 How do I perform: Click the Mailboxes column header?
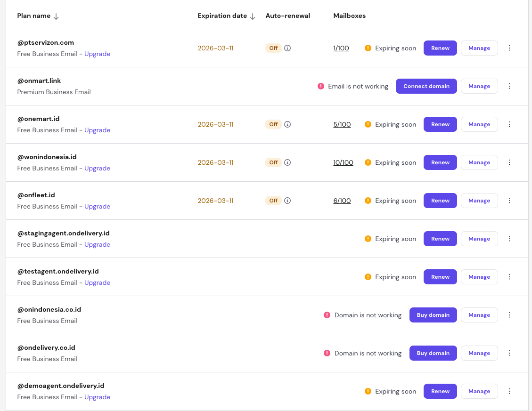pos(349,16)
